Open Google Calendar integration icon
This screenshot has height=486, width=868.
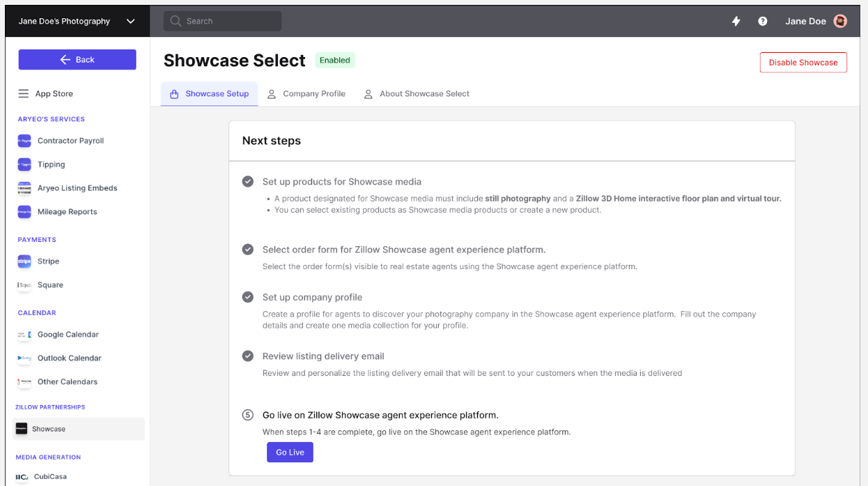pyautogui.click(x=24, y=335)
